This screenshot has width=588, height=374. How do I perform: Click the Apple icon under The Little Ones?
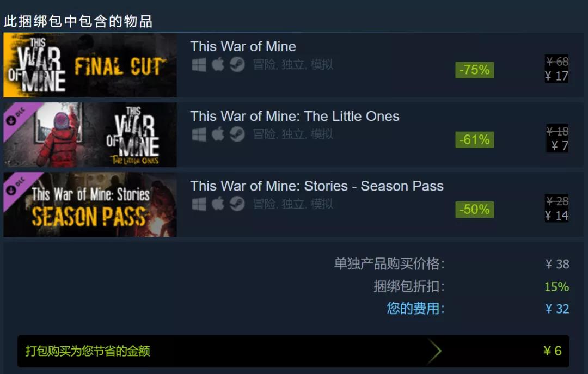tap(218, 134)
